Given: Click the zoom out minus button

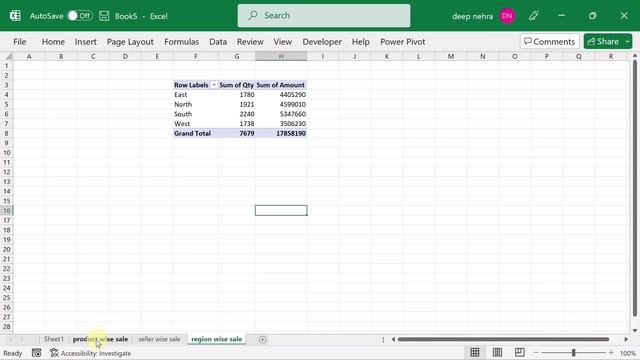Looking at the screenshot, I should [x=536, y=353].
